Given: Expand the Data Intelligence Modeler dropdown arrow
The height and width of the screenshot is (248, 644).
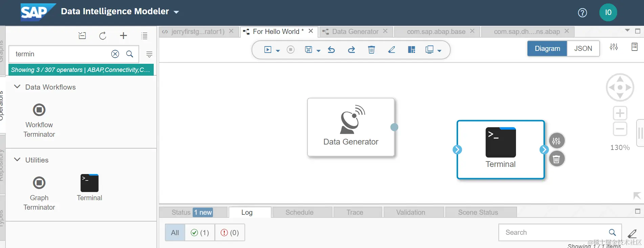Looking at the screenshot, I should [176, 12].
